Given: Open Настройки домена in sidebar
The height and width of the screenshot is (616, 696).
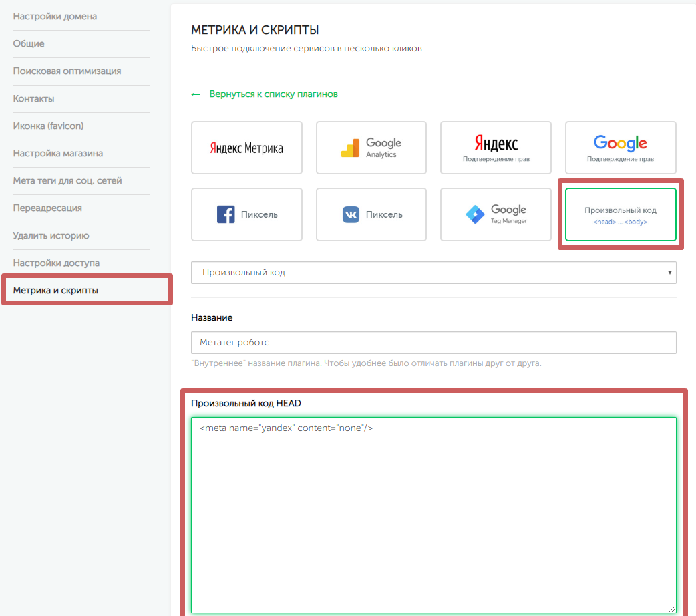Looking at the screenshot, I should (x=55, y=16).
